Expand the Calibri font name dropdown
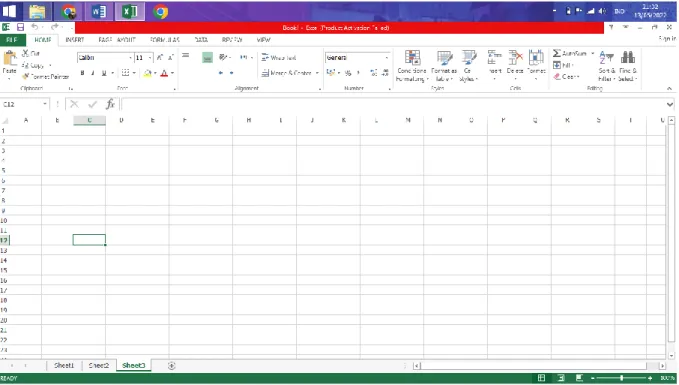Viewport: 679px width, 385px height. coord(130,58)
